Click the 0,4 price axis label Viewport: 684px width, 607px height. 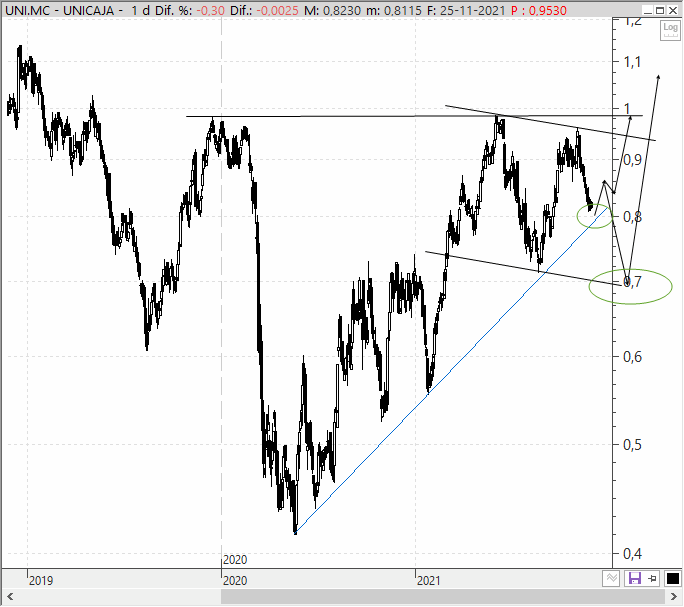pyautogui.click(x=632, y=554)
